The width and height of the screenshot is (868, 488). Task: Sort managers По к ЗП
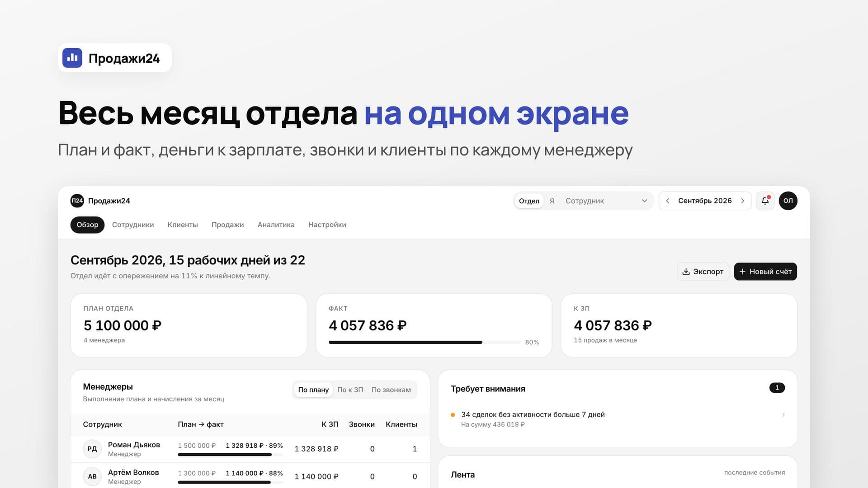pos(350,389)
